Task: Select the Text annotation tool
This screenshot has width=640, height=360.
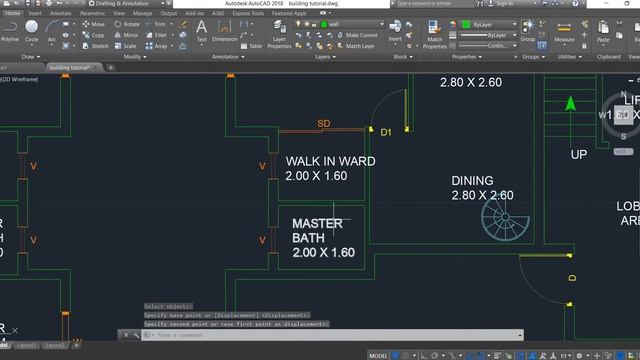Action: point(202,31)
